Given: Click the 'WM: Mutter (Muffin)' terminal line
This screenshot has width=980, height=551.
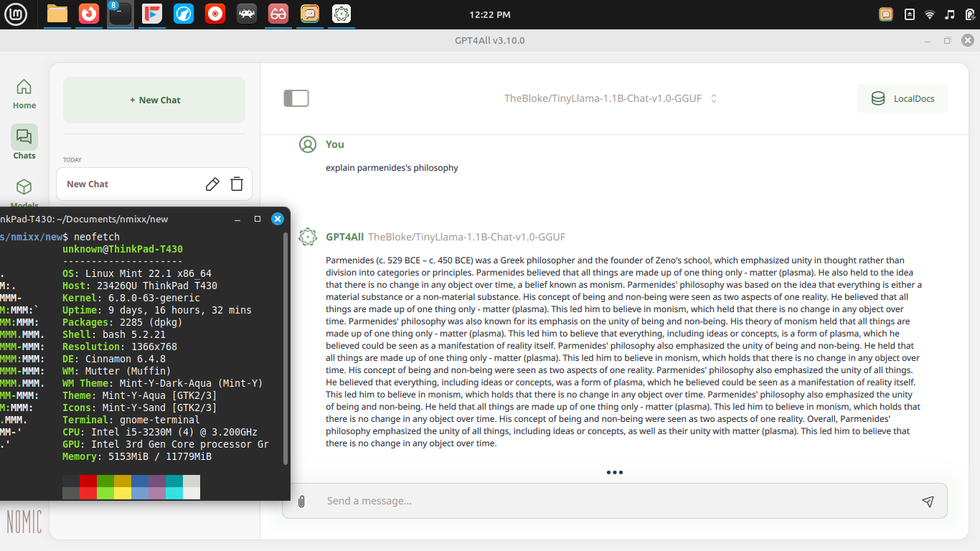Looking at the screenshot, I should pyautogui.click(x=117, y=371).
